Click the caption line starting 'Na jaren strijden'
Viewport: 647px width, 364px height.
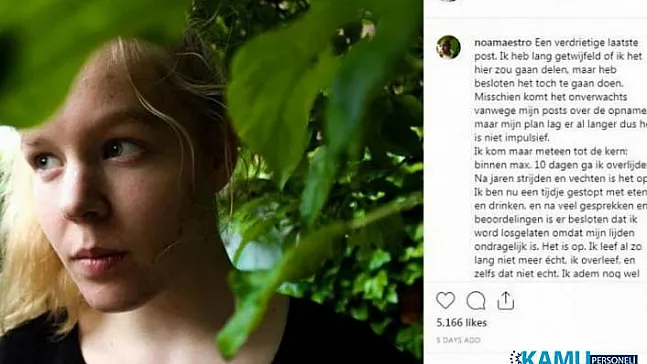pos(561,179)
